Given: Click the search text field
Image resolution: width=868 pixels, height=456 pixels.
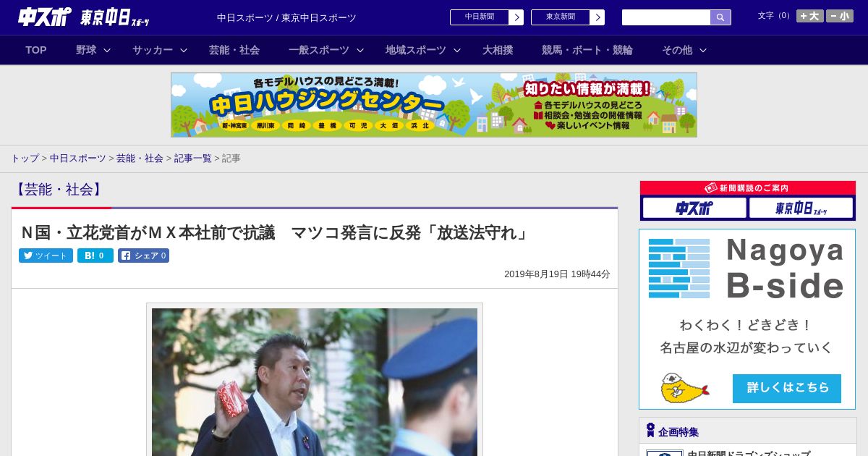Looking at the screenshot, I should [x=666, y=17].
